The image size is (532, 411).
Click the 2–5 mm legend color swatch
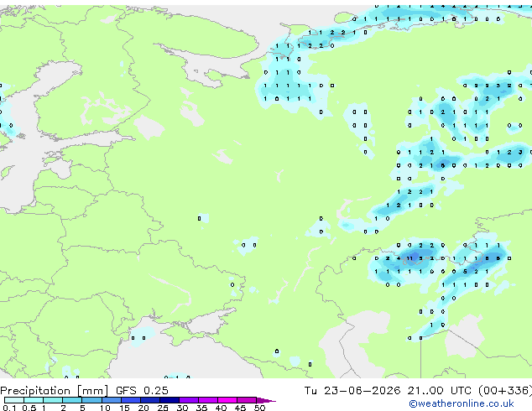(x=72, y=400)
